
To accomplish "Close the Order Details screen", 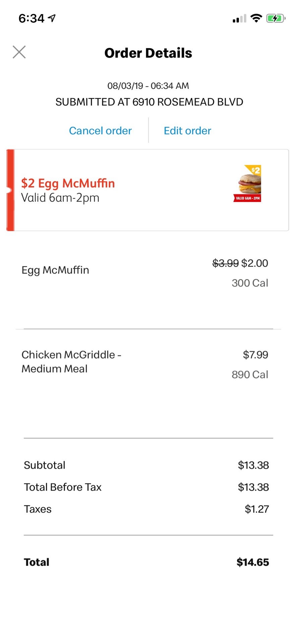I will click(19, 52).
